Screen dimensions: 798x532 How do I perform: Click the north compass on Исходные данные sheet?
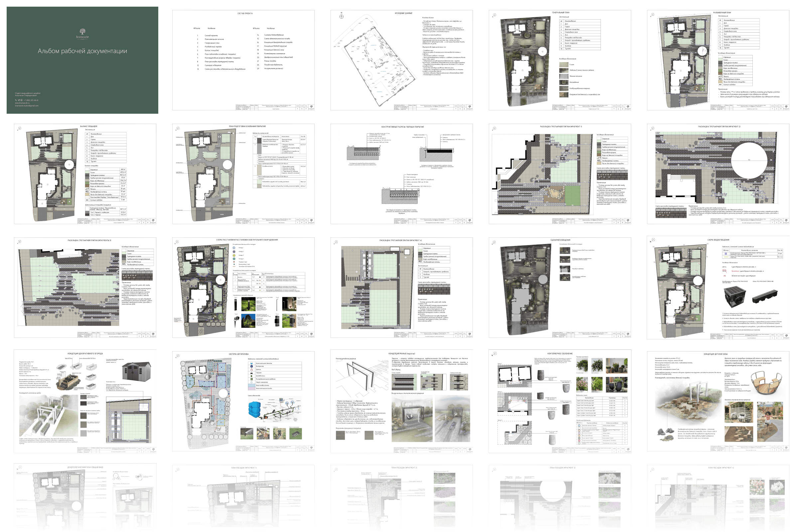tap(341, 16)
